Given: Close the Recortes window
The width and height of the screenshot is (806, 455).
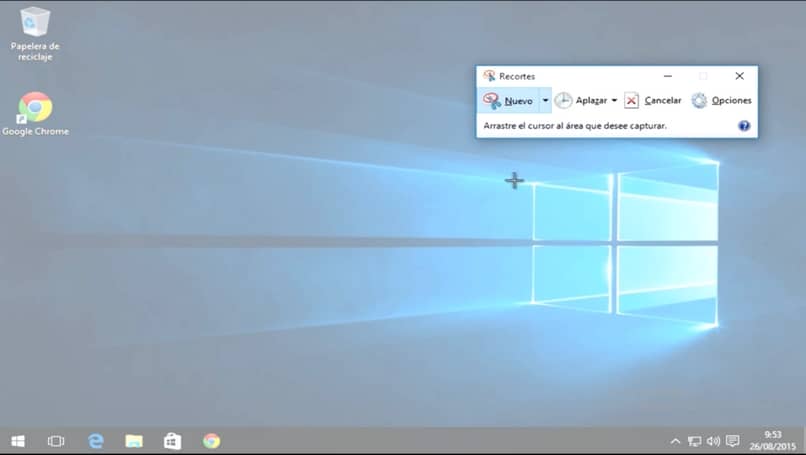Looking at the screenshot, I should (740, 76).
